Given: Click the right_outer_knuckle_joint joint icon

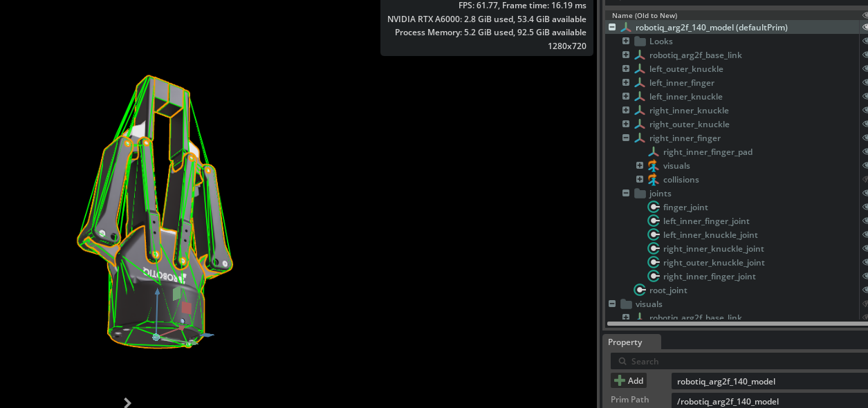Looking at the screenshot, I should (654, 263).
